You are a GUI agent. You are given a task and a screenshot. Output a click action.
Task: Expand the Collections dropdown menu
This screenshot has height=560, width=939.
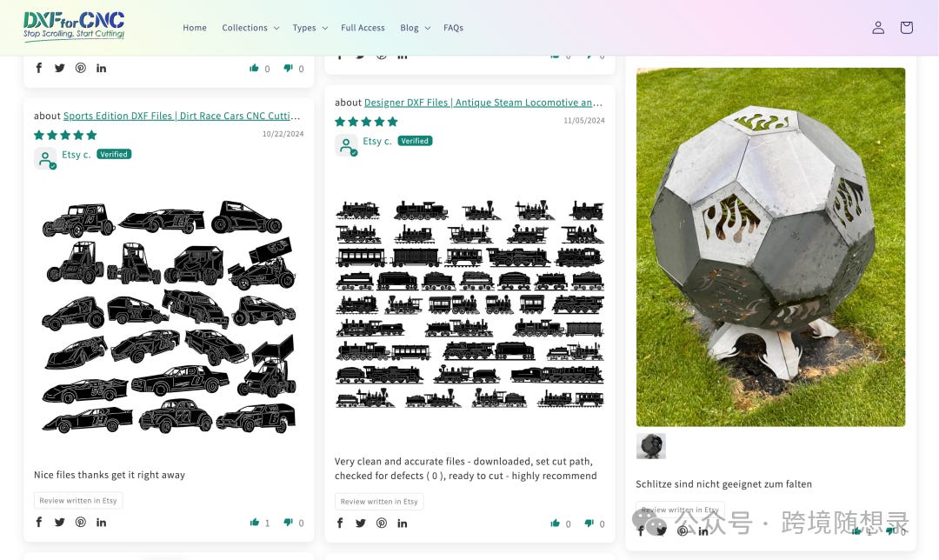(250, 28)
